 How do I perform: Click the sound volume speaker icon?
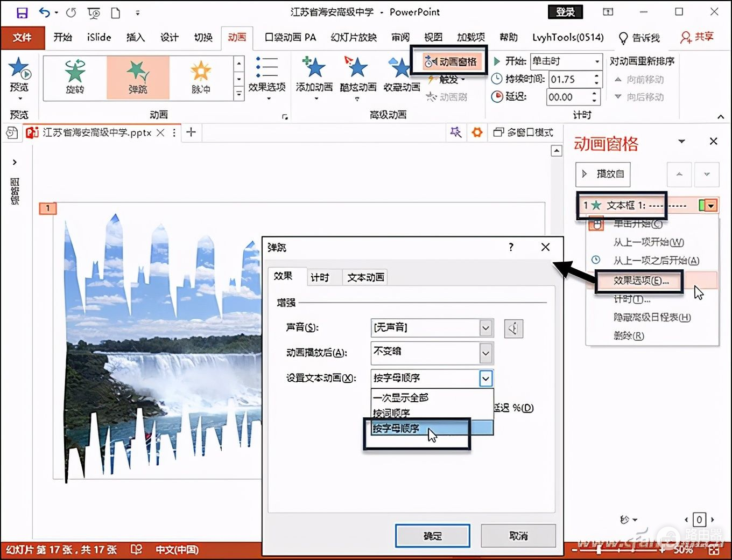pos(513,328)
